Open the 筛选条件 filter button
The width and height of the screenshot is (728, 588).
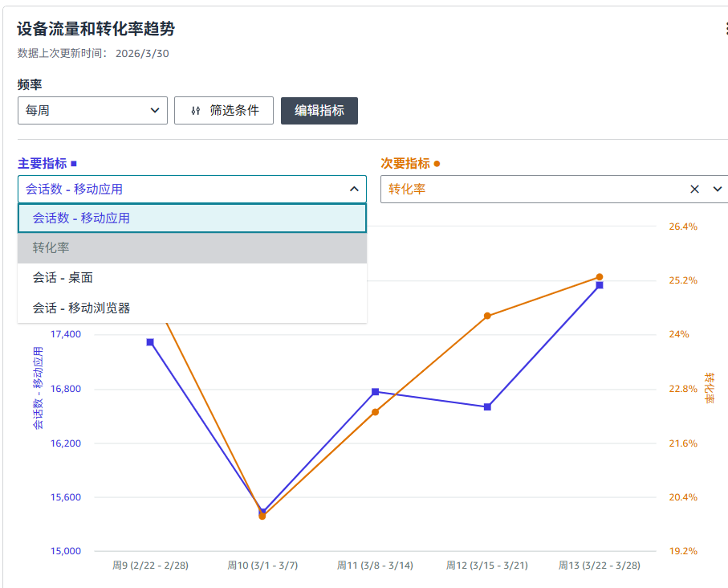click(224, 111)
